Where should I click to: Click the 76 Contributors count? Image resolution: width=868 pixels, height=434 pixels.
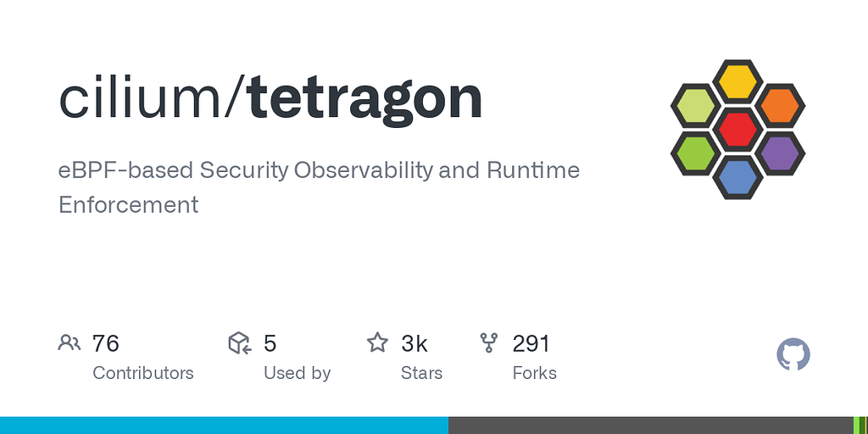click(x=106, y=344)
